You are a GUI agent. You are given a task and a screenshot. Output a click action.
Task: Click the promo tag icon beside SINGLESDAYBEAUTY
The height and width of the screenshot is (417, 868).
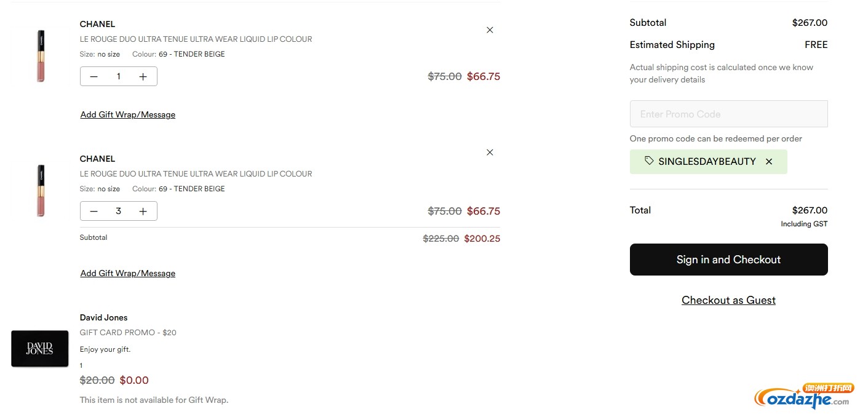point(649,161)
